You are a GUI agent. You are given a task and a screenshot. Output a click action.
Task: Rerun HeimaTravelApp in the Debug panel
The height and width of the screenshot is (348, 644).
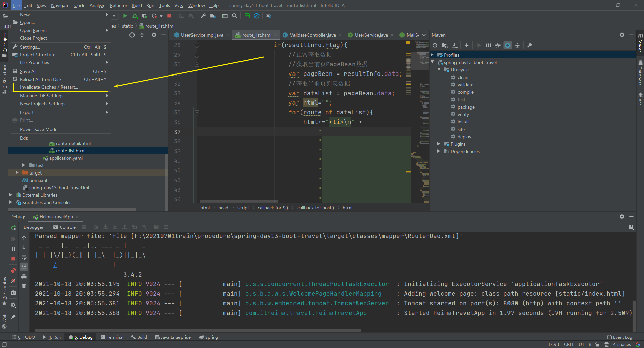pyautogui.click(x=13, y=228)
